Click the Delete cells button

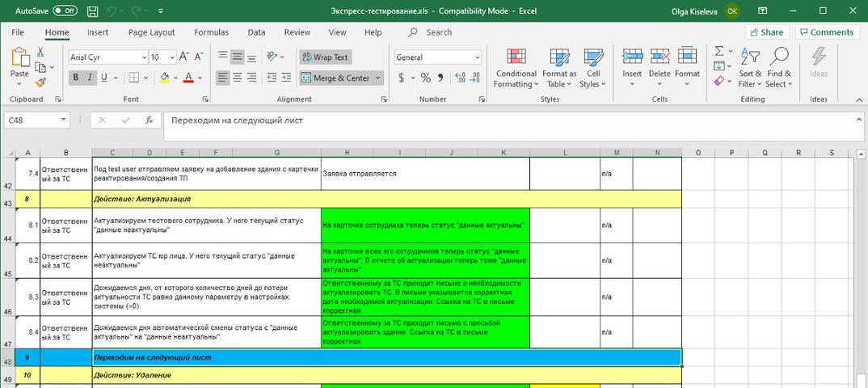coord(659,69)
